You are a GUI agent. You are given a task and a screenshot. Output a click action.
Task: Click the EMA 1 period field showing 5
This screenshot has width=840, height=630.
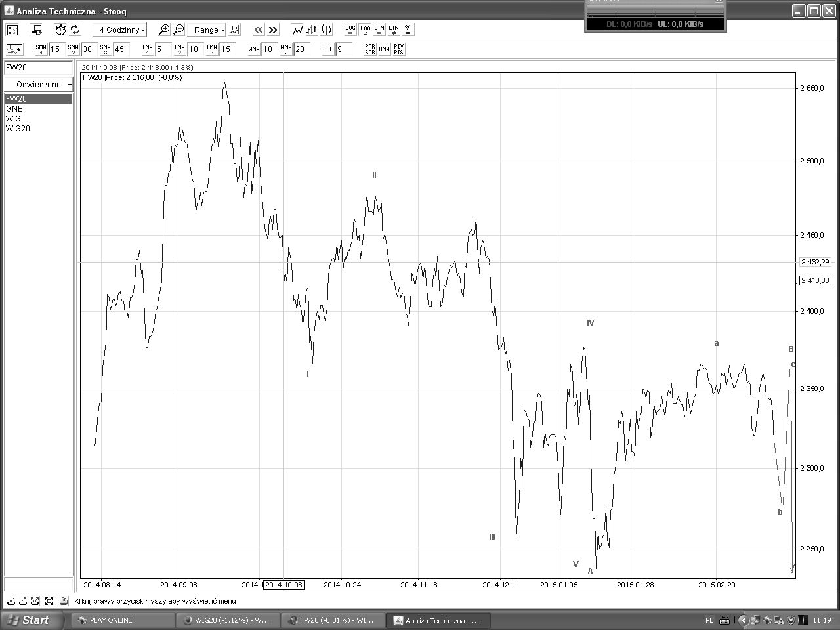163,49
